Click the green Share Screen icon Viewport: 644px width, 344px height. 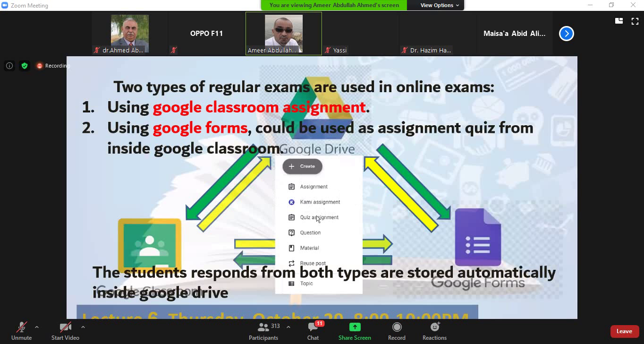coord(355,327)
